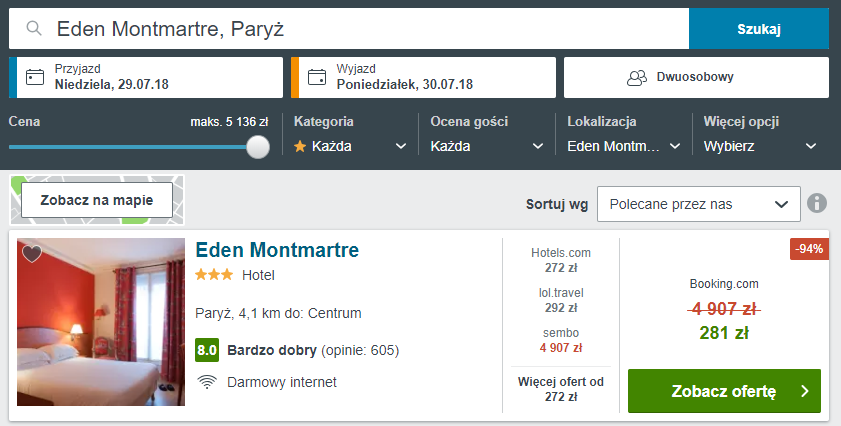841x426 pixels.
Task: Open lol.travel offer for 292 zł
Action: (561, 300)
